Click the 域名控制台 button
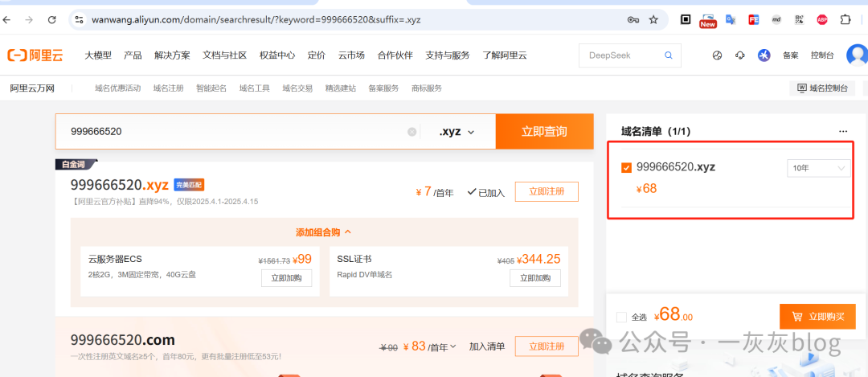Screen dimensions: 868x377 [822, 88]
